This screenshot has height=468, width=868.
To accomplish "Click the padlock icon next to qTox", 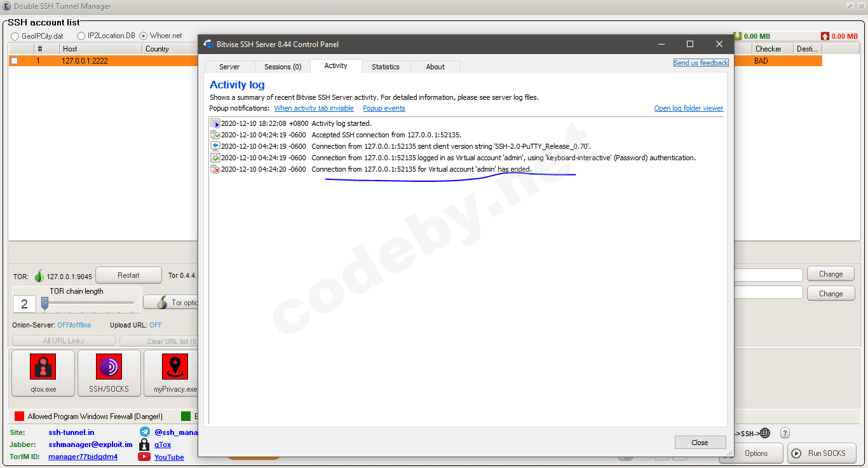I will tap(144, 444).
